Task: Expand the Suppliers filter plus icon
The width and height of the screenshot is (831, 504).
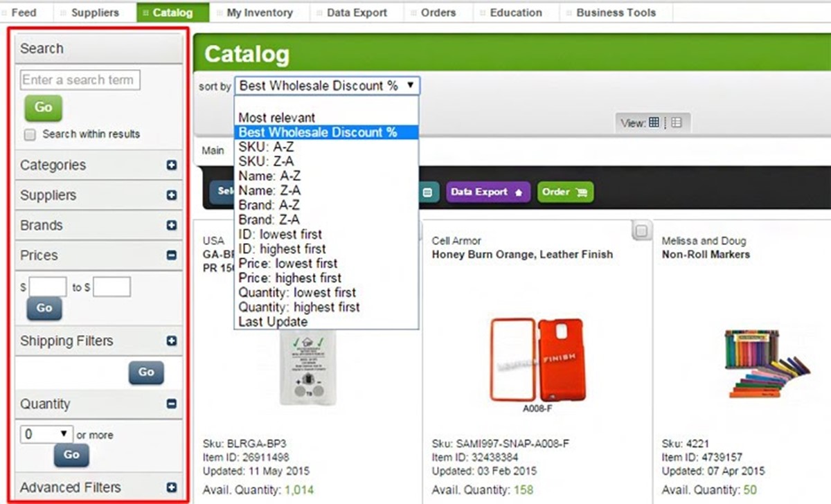Action: [x=172, y=195]
